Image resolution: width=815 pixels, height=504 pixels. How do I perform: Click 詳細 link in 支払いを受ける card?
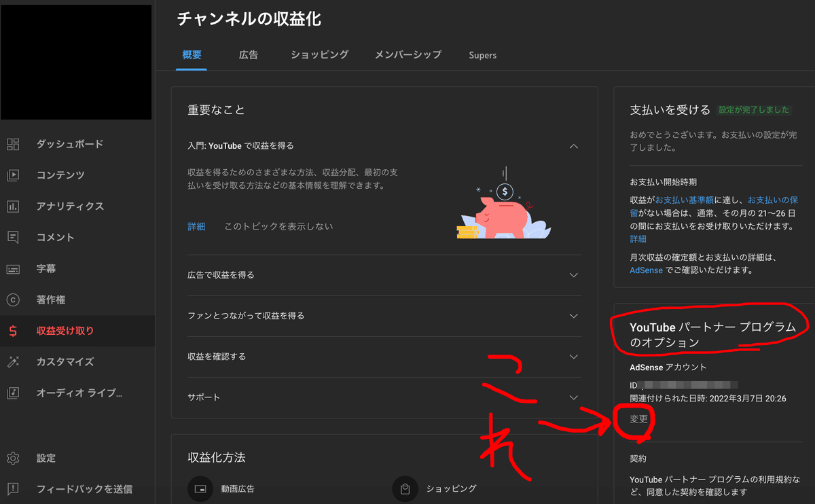click(638, 239)
